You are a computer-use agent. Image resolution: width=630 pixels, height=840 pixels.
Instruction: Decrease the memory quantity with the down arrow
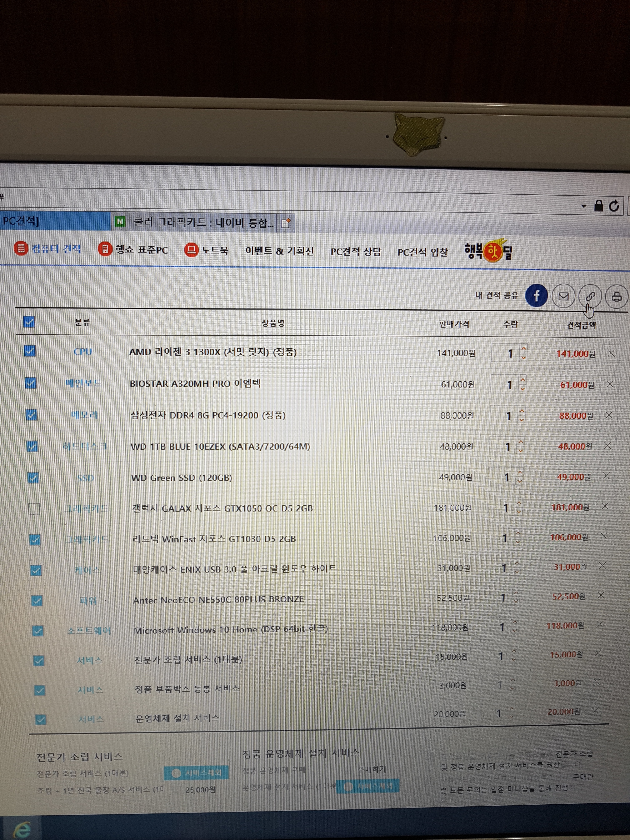tap(522, 420)
